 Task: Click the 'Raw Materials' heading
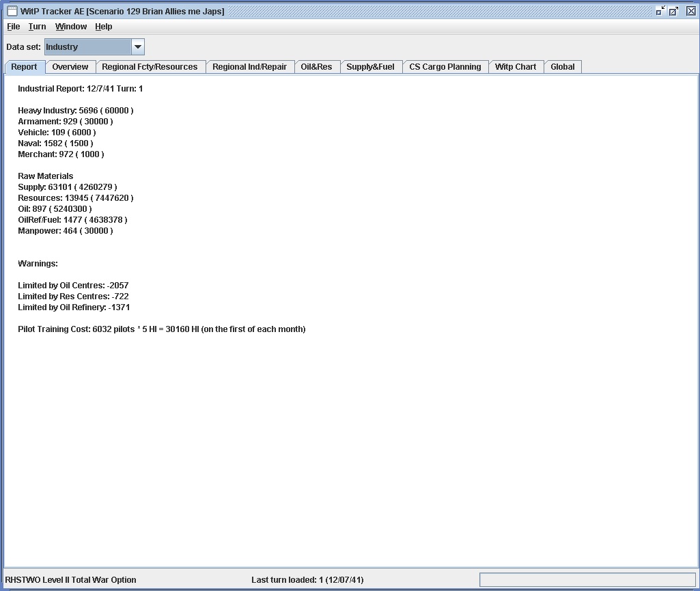(46, 176)
